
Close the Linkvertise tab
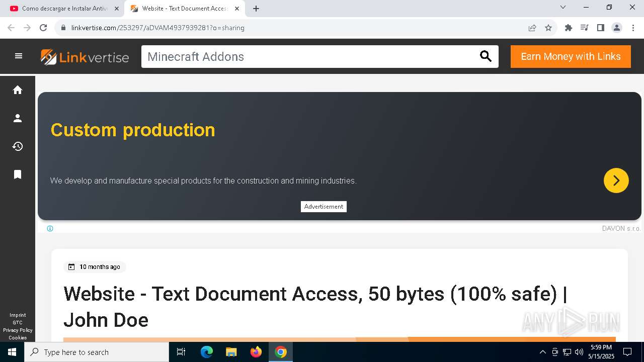(x=237, y=9)
